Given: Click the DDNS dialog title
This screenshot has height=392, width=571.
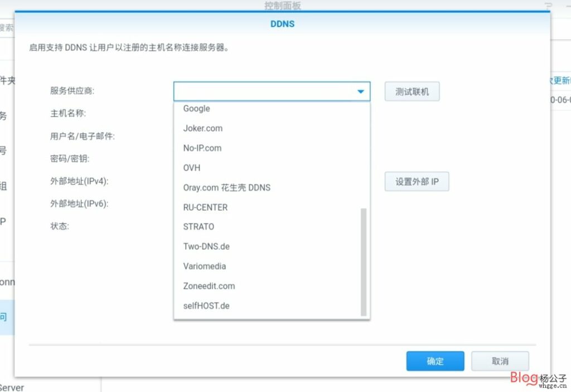Looking at the screenshot, I should click(x=282, y=24).
